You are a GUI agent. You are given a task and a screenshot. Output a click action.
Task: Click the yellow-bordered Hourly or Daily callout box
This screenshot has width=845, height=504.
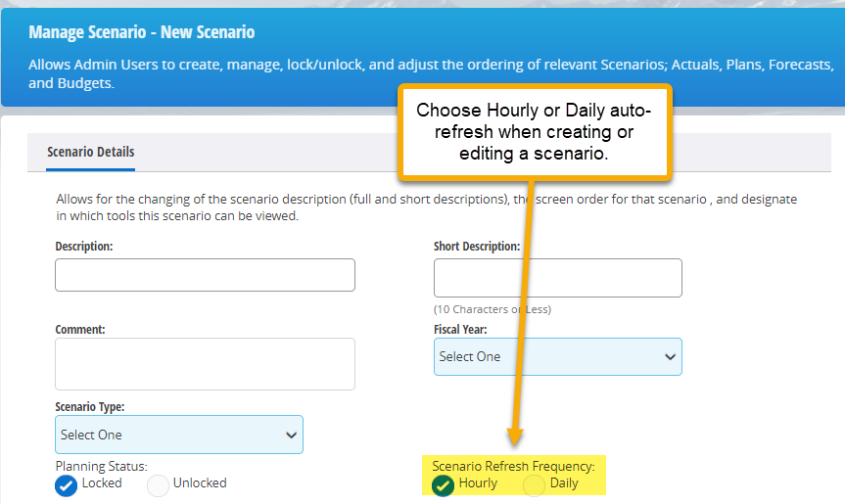[535, 132]
